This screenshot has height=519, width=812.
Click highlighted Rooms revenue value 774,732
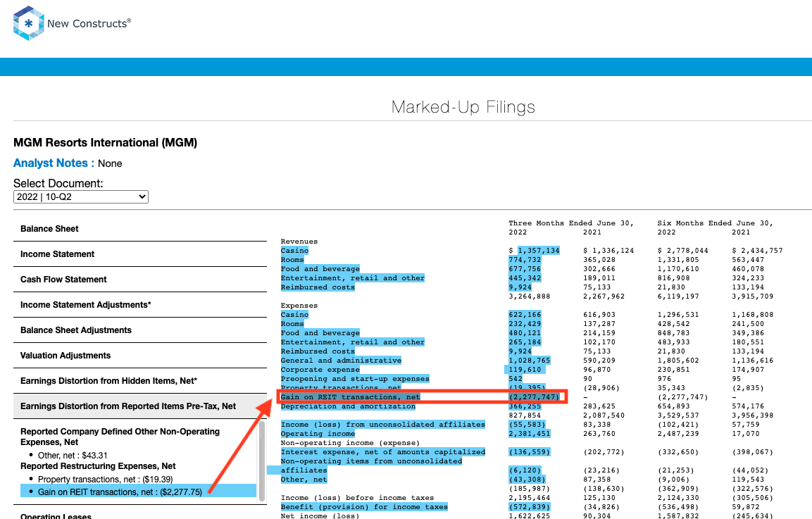click(525, 260)
